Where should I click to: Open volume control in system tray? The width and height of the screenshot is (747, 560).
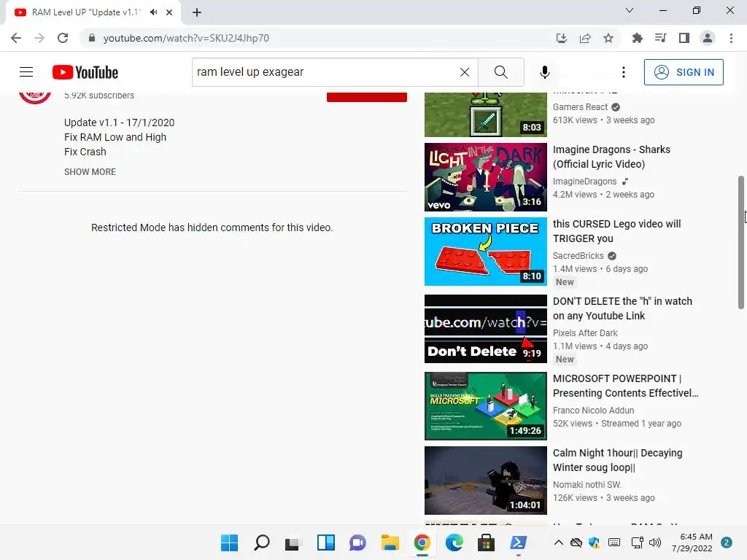[655, 542]
